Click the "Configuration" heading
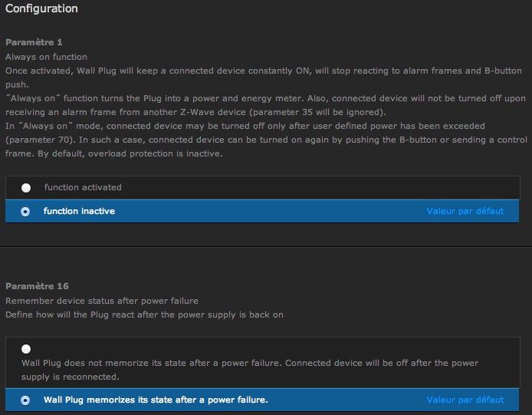The height and width of the screenshot is (415, 532). point(41,9)
